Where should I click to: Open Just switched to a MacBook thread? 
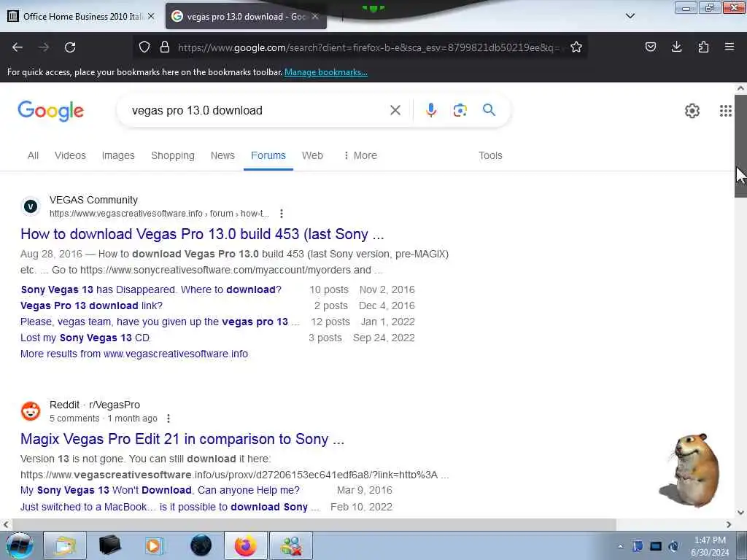click(169, 507)
